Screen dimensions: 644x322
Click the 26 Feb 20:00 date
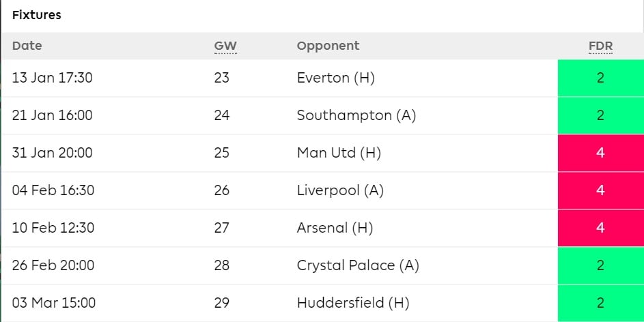pyautogui.click(x=53, y=265)
